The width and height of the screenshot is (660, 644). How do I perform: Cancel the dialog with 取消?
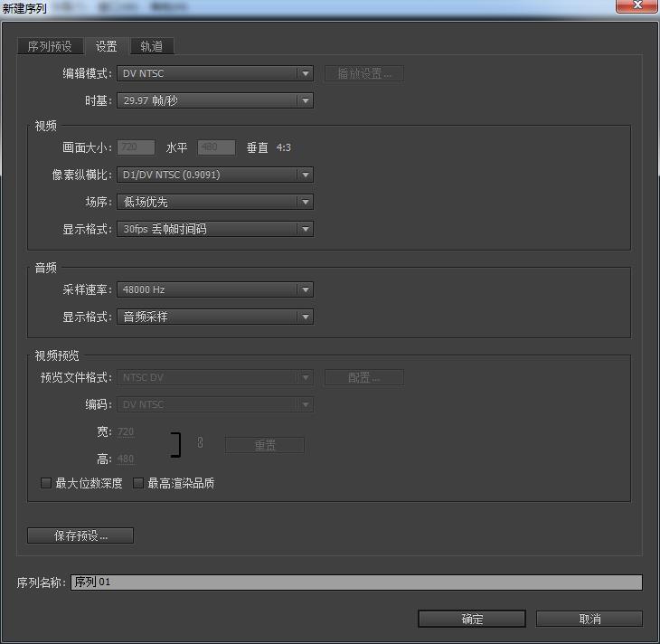[x=589, y=619]
